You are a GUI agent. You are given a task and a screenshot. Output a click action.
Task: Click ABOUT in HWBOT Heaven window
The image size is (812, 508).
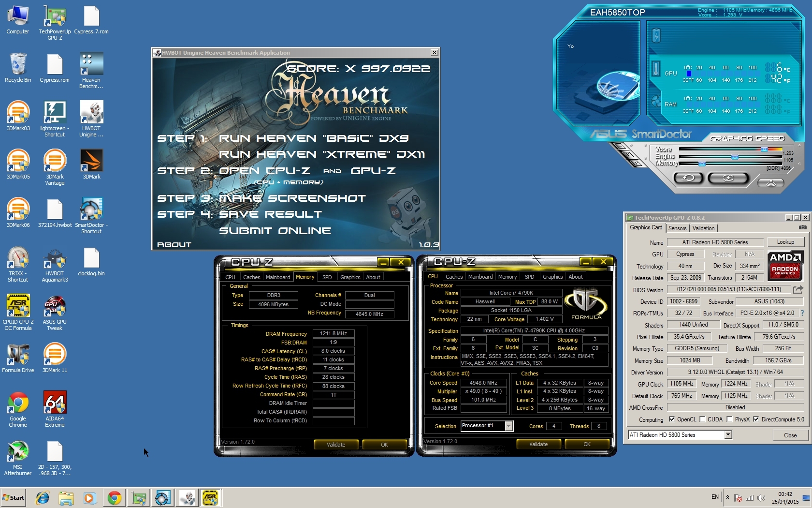(174, 244)
